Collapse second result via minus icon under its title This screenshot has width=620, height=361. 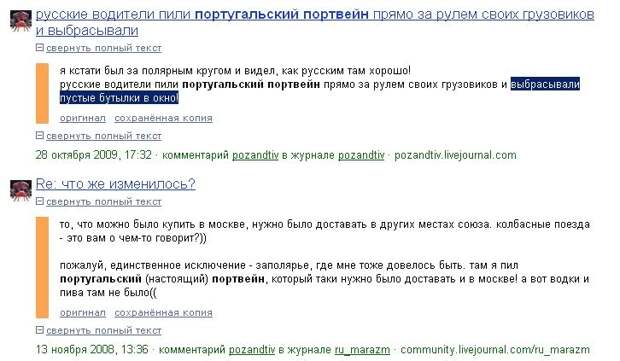click(x=39, y=201)
